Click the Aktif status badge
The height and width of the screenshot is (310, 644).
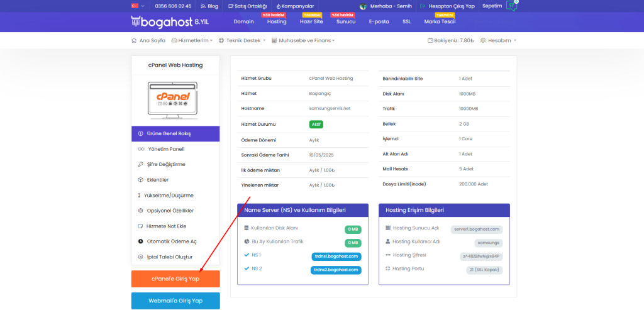tap(316, 125)
